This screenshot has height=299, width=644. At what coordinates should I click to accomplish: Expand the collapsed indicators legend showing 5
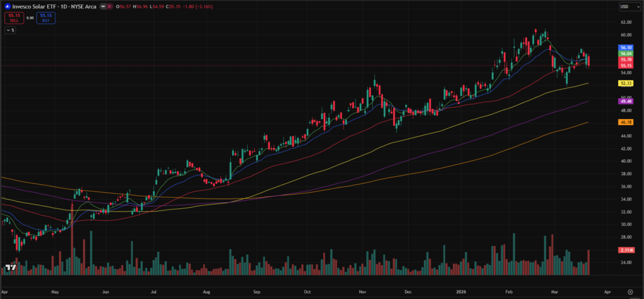pyautogui.click(x=10, y=30)
